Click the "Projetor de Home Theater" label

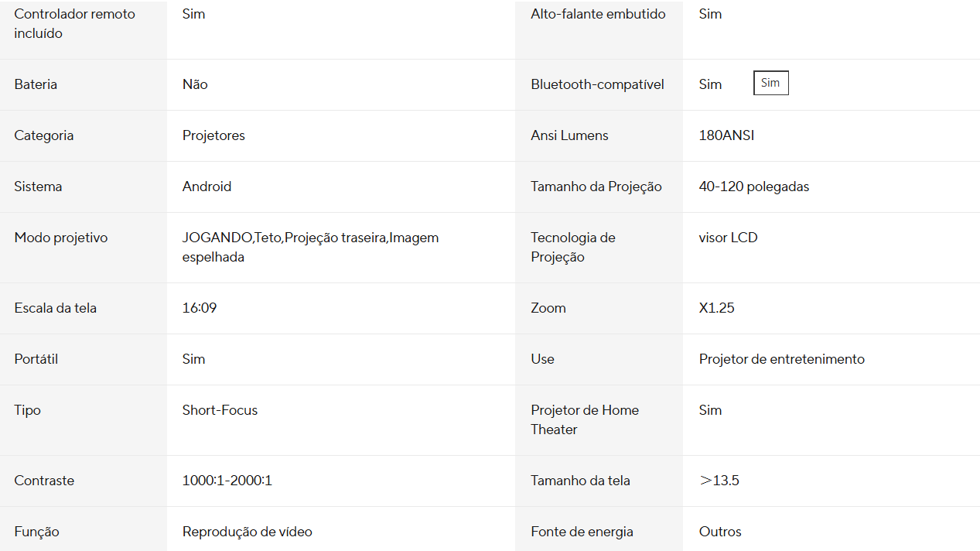click(585, 419)
